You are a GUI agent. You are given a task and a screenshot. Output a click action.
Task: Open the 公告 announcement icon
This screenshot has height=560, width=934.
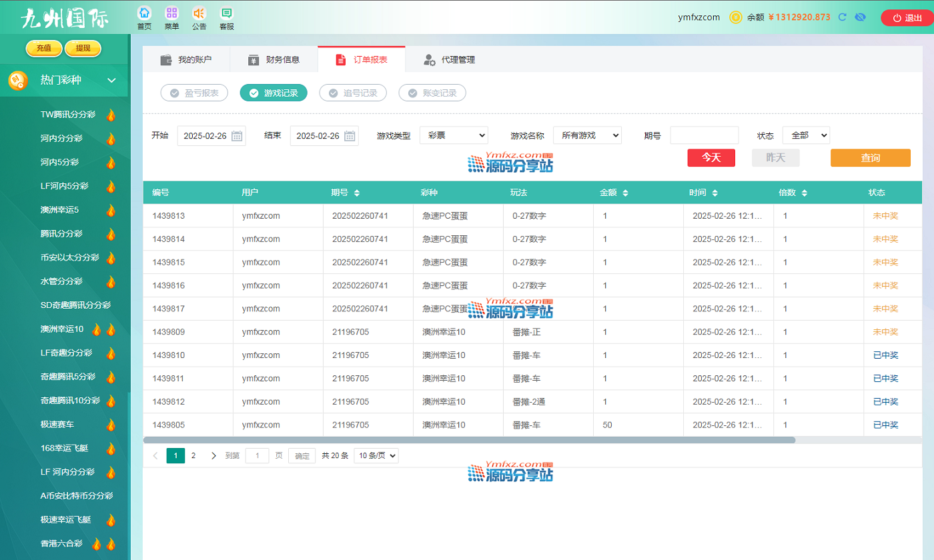click(199, 14)
